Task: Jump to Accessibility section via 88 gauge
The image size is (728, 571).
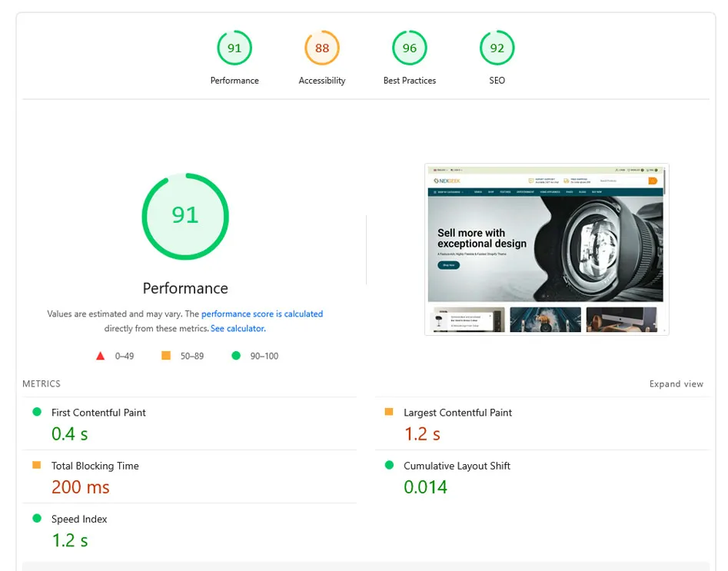Action: [x=322, y=48]
